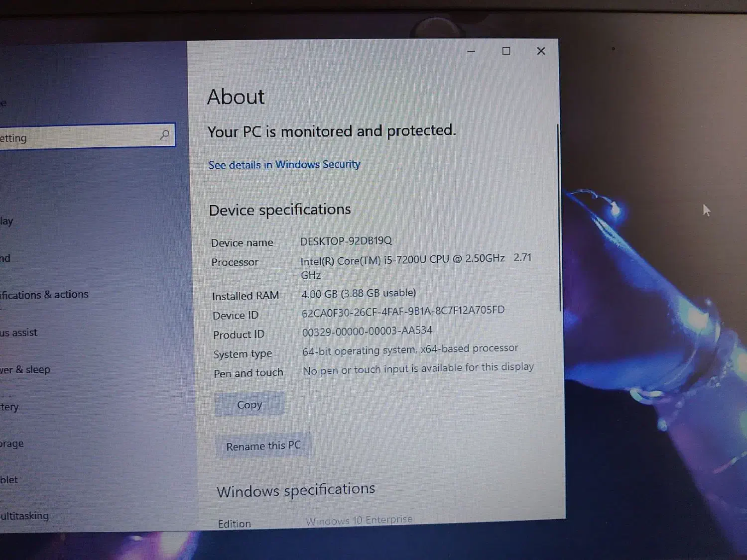Image resolution: width=747 pixels, height=560 pixels.
Task: Click the Device name label
Action: 242,243
